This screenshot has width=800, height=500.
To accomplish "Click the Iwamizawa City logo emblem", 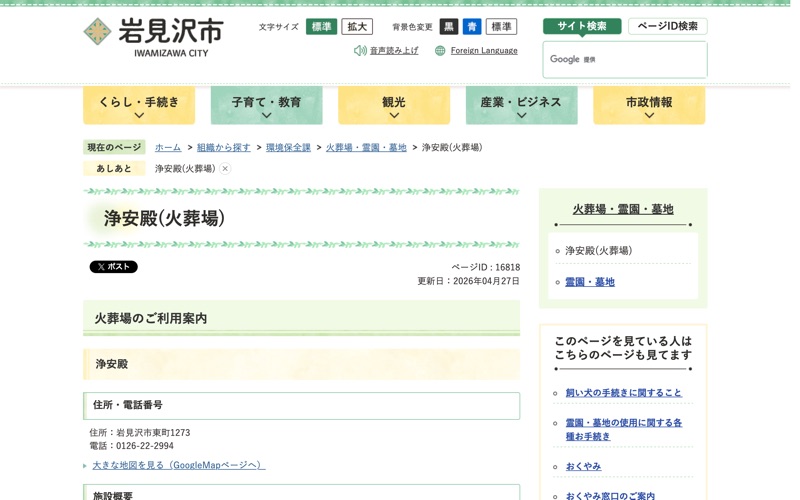I will tap(97, 32).
